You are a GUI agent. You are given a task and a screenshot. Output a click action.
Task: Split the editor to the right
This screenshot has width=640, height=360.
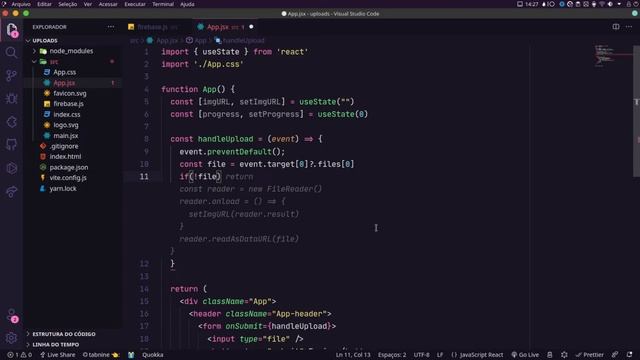click(x=616, y=27)
